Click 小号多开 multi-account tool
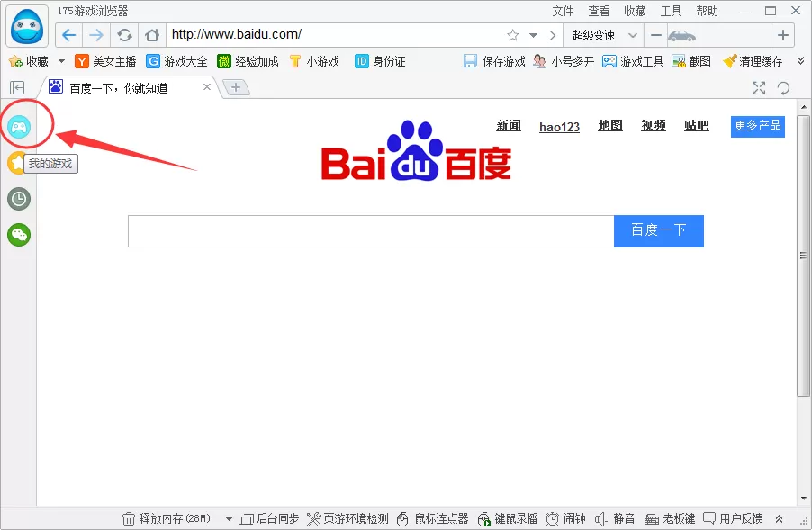The width and height of the screenshot is (812, 530). 564,61
